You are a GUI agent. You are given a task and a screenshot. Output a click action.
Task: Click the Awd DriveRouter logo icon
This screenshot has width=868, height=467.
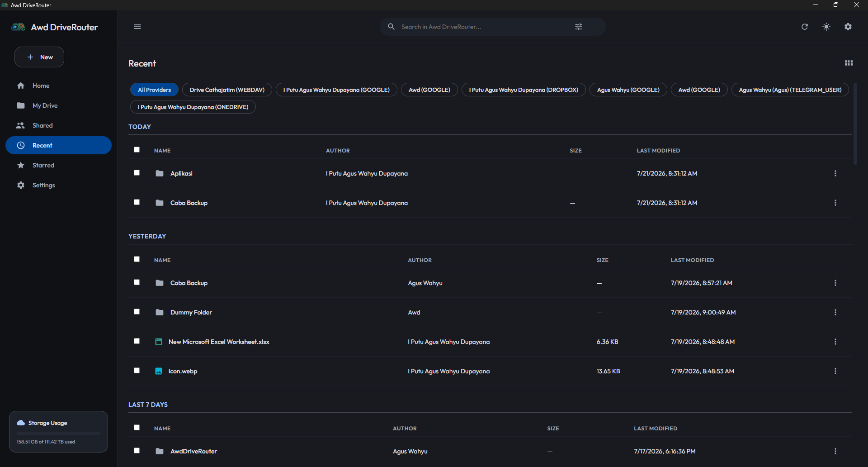pos(18,27)
